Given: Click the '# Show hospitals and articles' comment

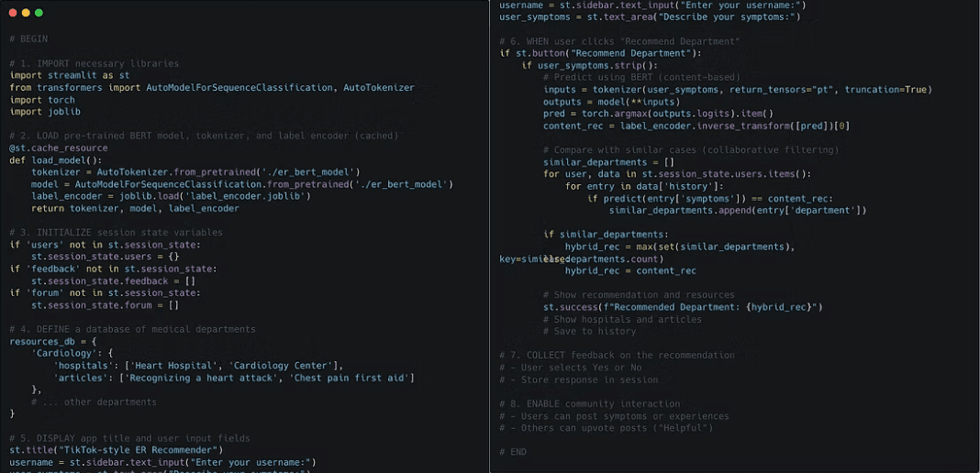Looking at the screenshot, I should tap(622, 320).
